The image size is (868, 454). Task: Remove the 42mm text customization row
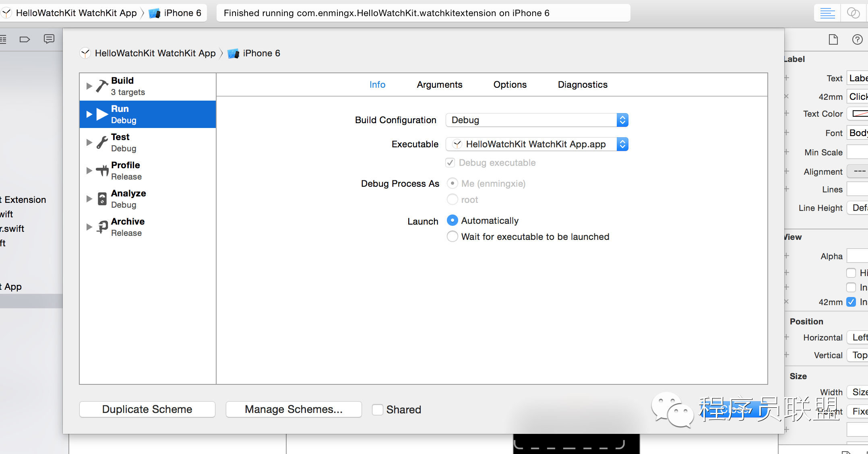coord(786,97)
